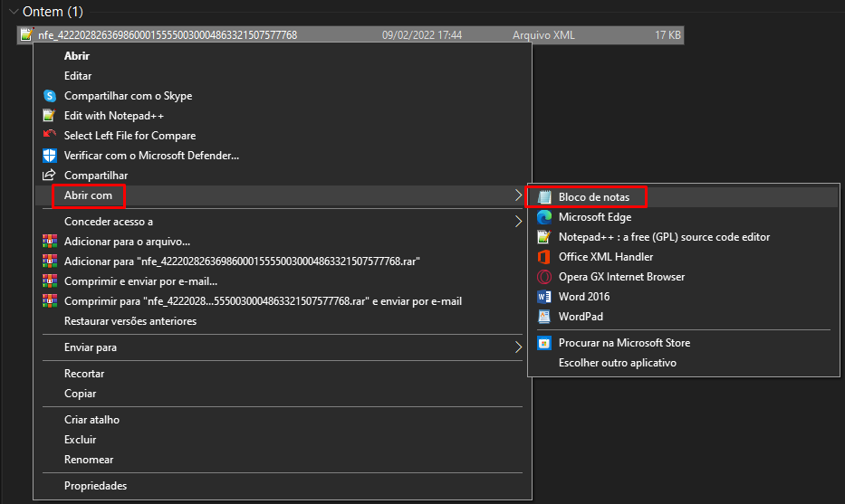Open file with WordPad

(x=581, y=317)
